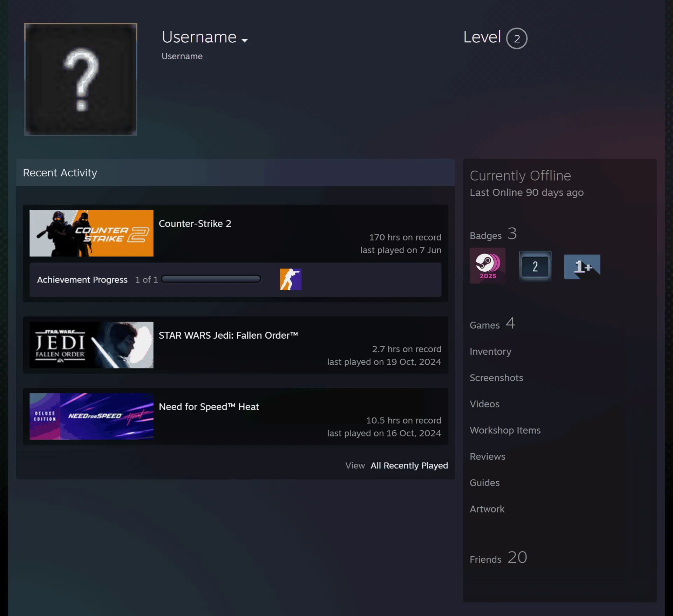Open the Steam 2025 badge

(488, 266)
